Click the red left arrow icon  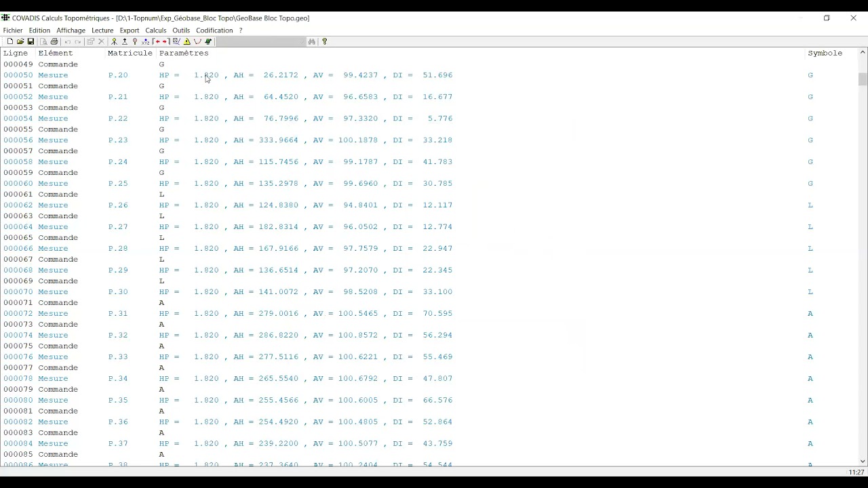click(x=156, y=41)
